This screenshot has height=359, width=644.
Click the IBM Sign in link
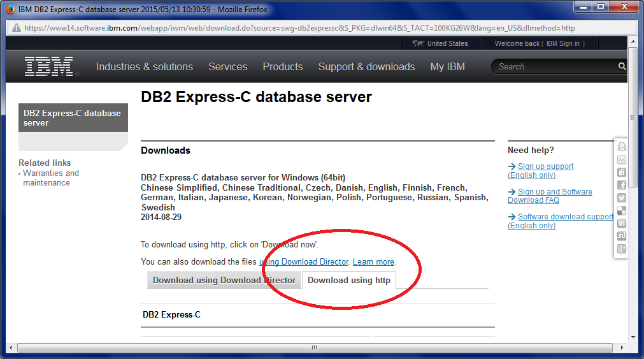click(x=562, y=43)
